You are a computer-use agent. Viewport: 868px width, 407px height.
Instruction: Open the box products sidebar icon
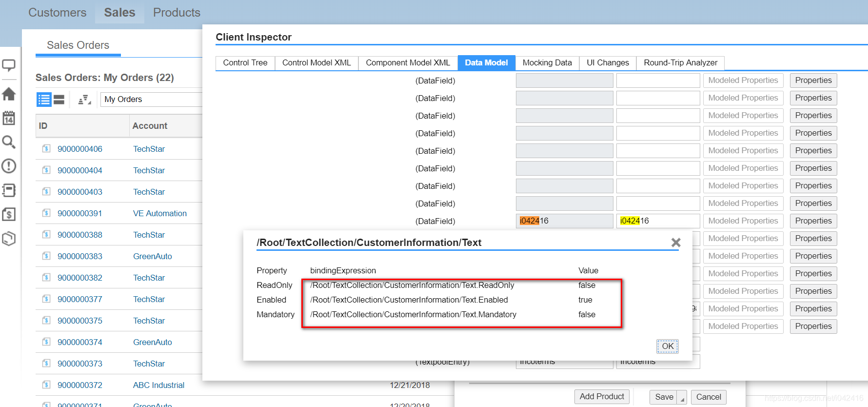click(x=9, y=239)
